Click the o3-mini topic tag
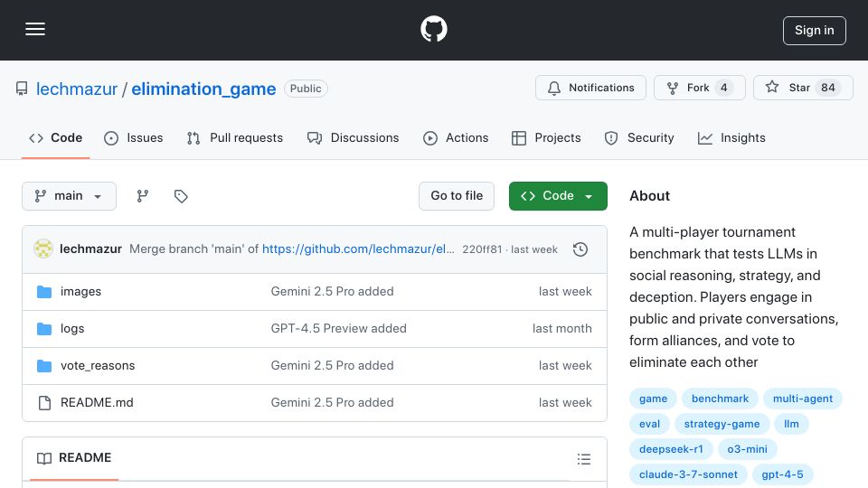868x488 pixels. coord(748,449)
